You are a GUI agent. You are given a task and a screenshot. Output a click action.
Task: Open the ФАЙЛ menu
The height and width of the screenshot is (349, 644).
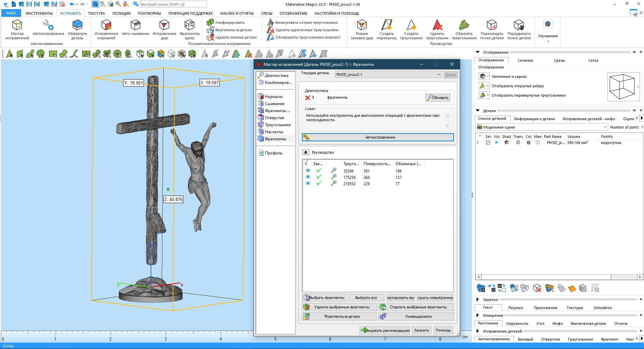click(11, 13)
